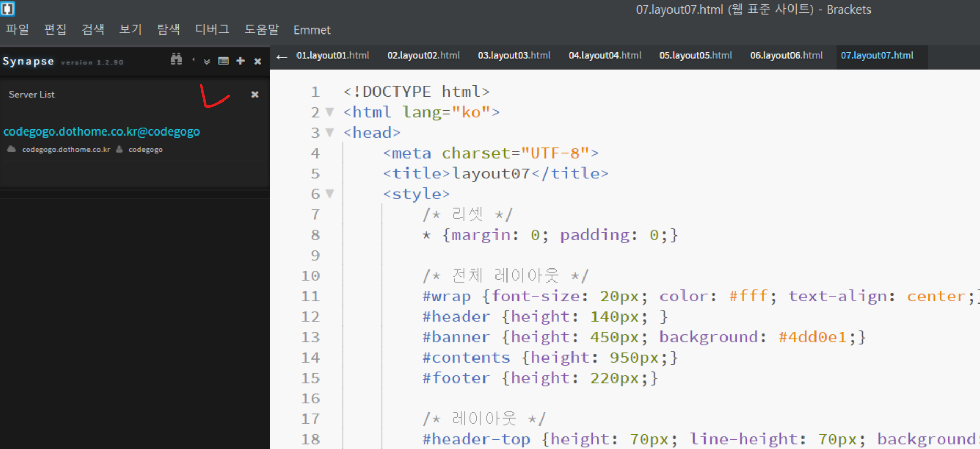Image resolution: width=980 pixels, height=449 pixels.
Task: Click the #4dd0e1 color value in #banner rule
Action: [x=812, y=337]
